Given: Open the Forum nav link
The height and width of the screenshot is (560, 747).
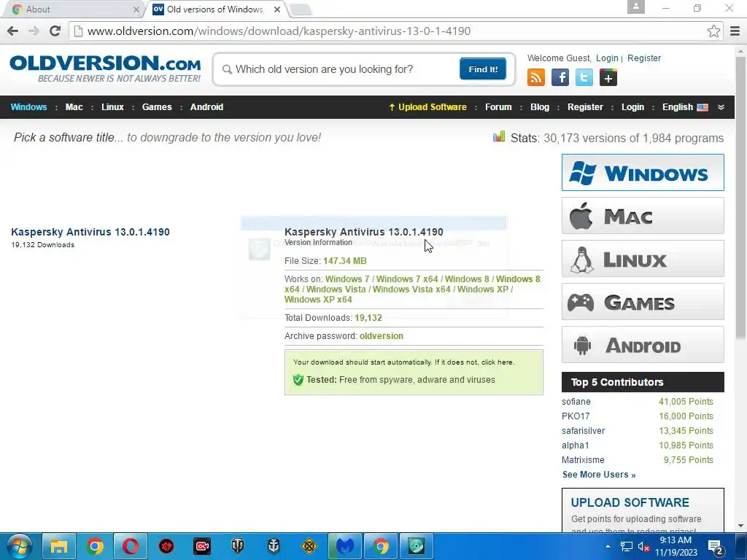Looking at the screenshot, I should pyautogui.click(x=498, y=106).
